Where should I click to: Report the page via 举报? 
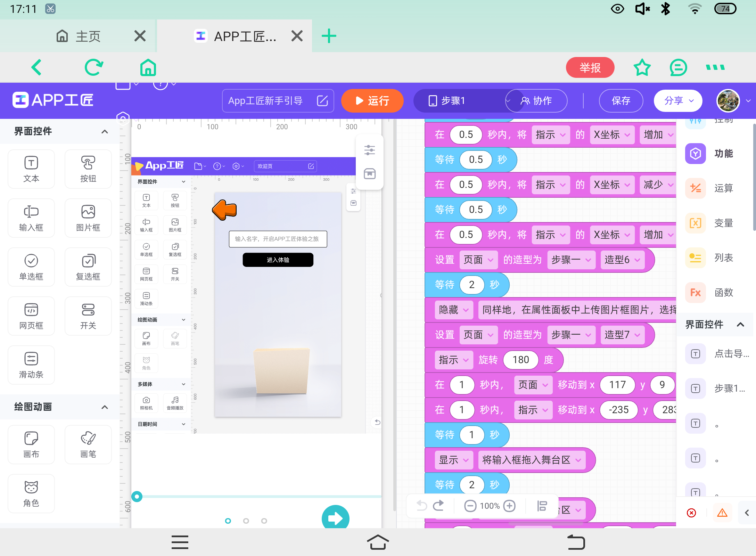point(590,67)
